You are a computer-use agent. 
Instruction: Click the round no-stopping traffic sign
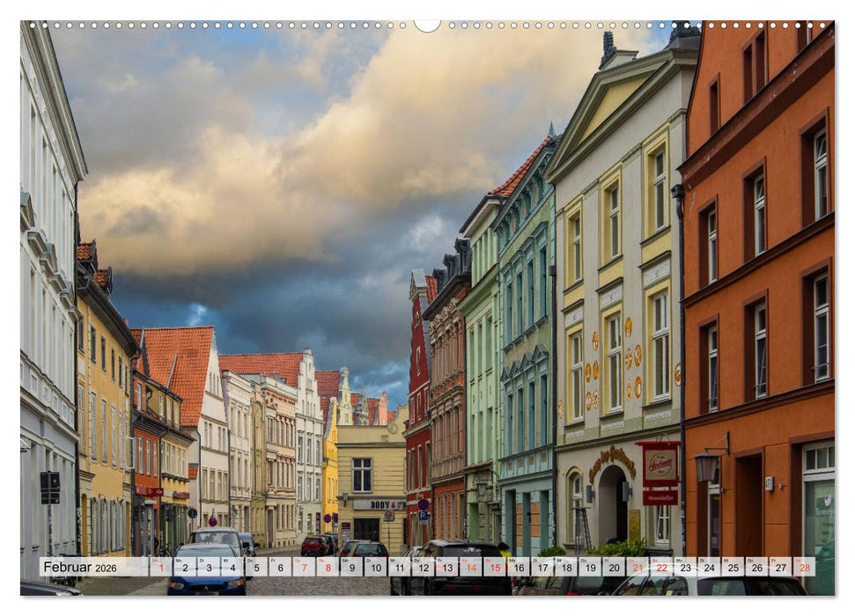click(424, 503)
